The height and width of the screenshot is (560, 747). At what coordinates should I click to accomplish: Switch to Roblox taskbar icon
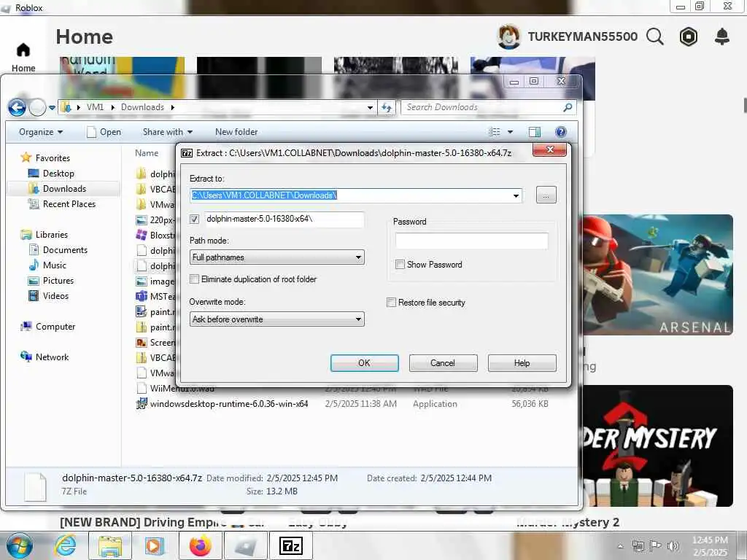[246, 545]
